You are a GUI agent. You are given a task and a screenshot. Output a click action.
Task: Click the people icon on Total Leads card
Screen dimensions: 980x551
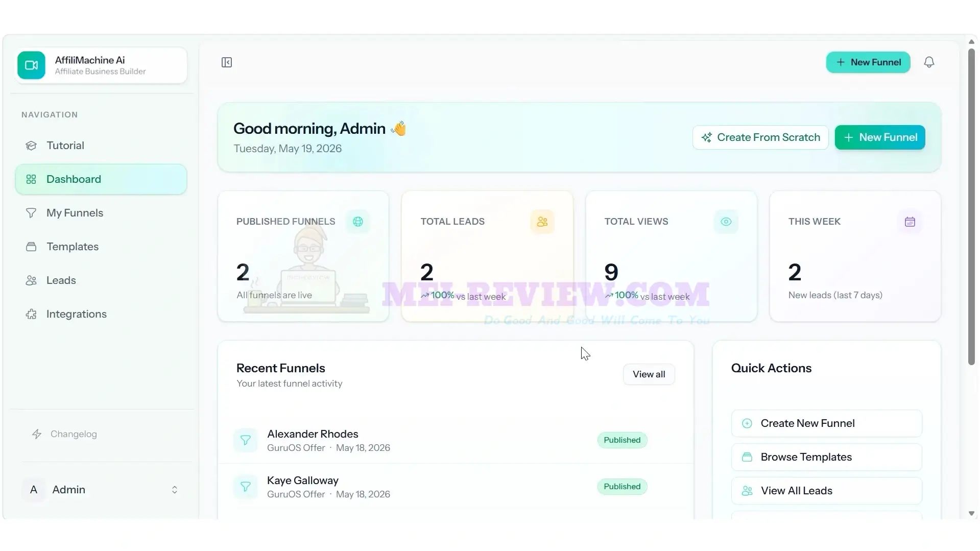(x=542, y=222)
